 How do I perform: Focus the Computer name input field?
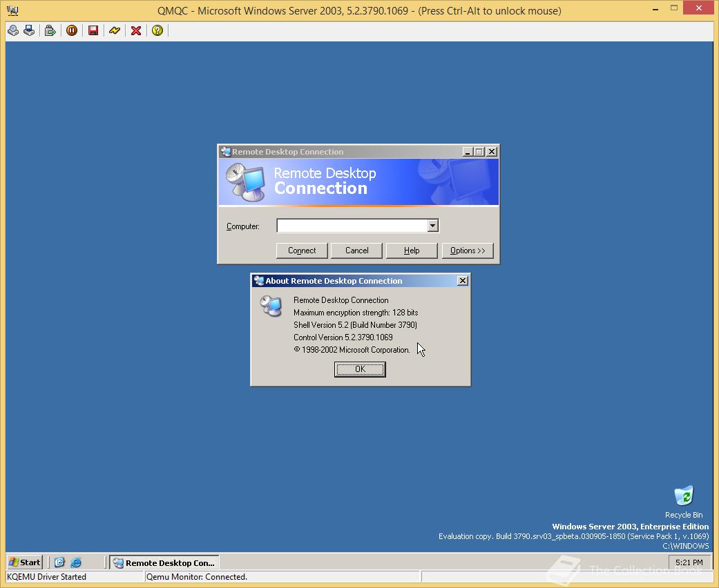(352, 226)
